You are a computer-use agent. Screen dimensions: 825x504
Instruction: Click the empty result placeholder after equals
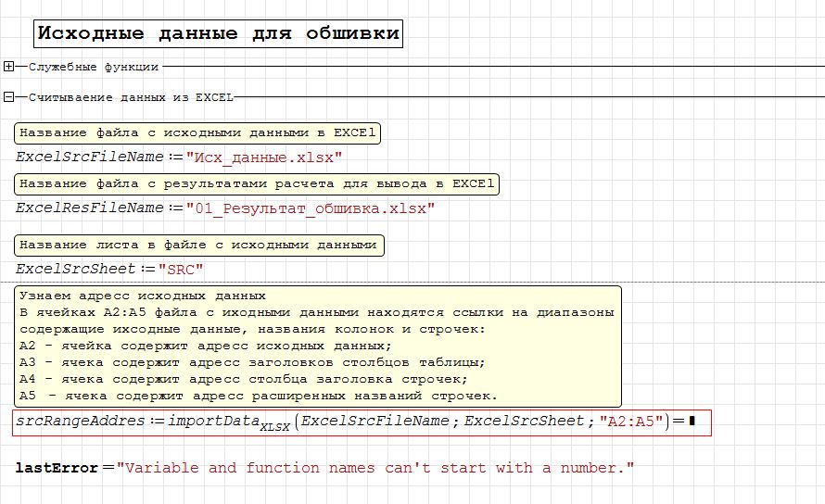pyautogui.click(x=692, y=422)
